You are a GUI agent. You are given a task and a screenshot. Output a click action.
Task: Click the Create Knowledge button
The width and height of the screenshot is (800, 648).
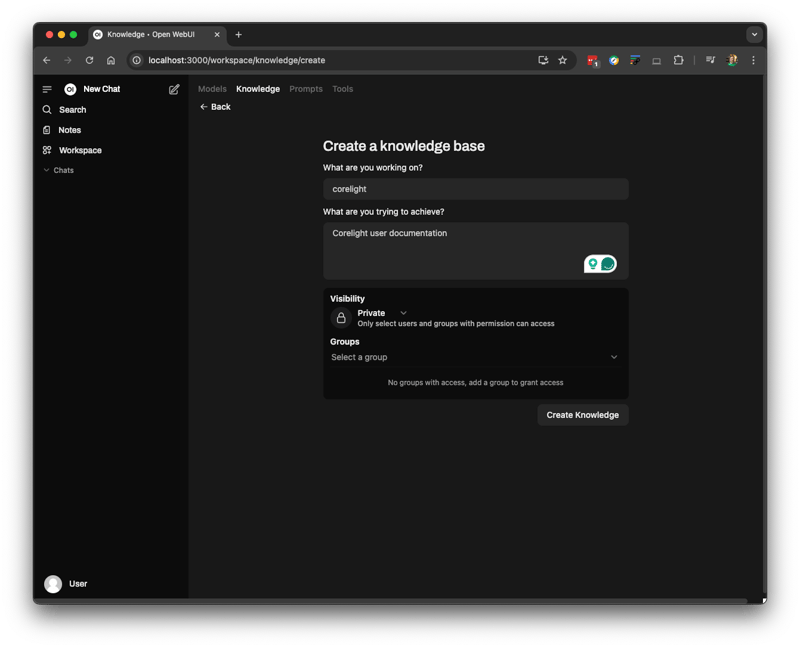(582, 415)
